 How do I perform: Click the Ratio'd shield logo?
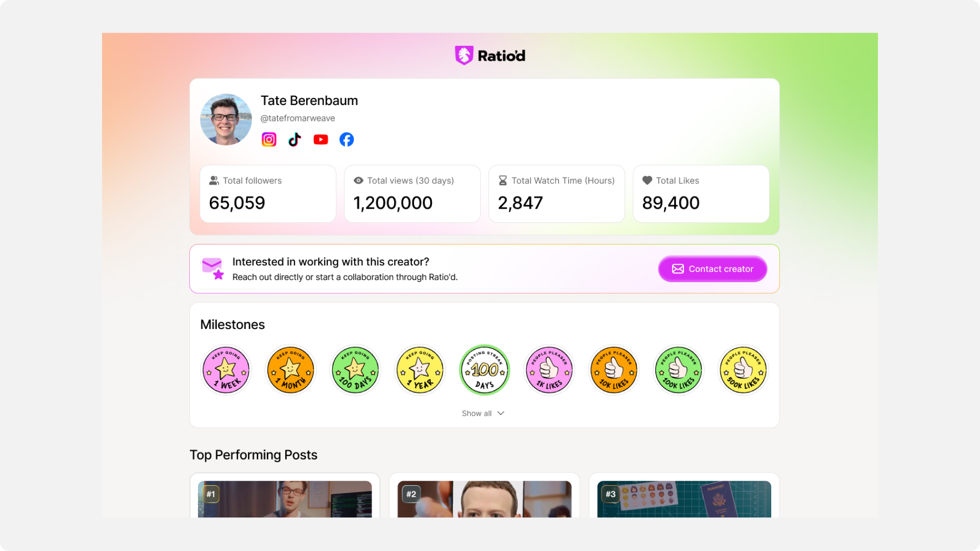(x=464, y=55)
